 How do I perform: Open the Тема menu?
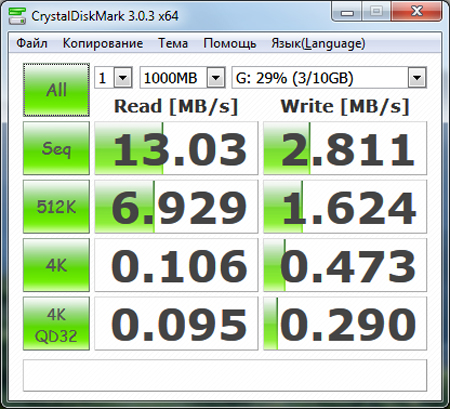[x=173, y=43]
